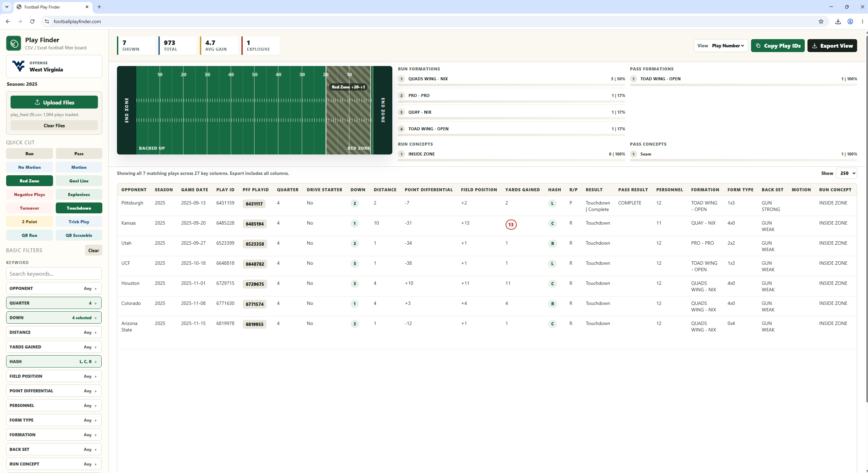Viewport: 868px width, 473px height.
Task: Clear the basic filters
Action: click(93, 250)
